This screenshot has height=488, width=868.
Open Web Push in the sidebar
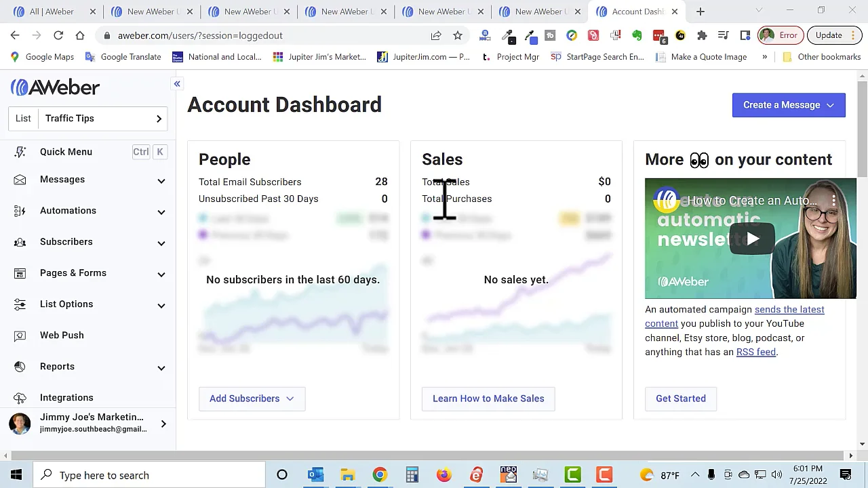pyautogui.click(x=62, y=335)
